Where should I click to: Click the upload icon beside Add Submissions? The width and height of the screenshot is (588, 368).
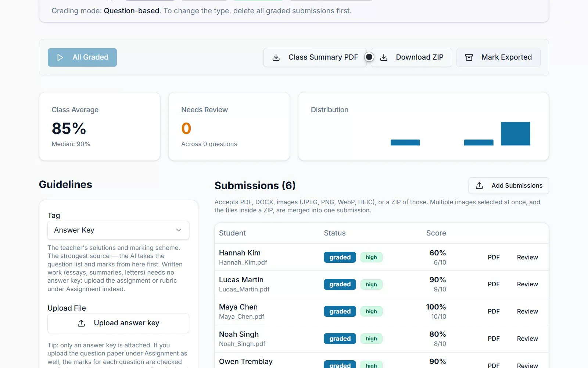(x=479, y=185)
